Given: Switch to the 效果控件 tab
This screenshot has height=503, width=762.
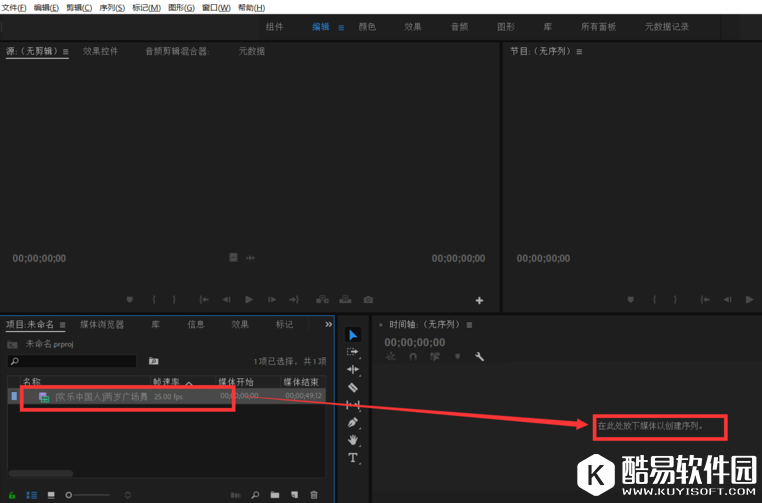Looking at the screenshot, I should 100,50.
